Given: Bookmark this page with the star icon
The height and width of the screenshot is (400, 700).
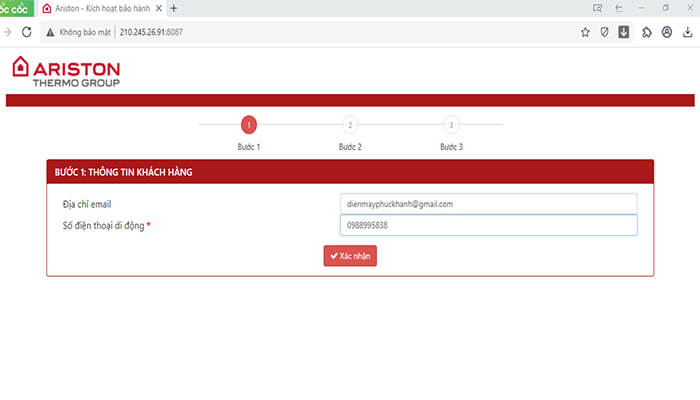Looking at the screenshot, I should (585, 32).
